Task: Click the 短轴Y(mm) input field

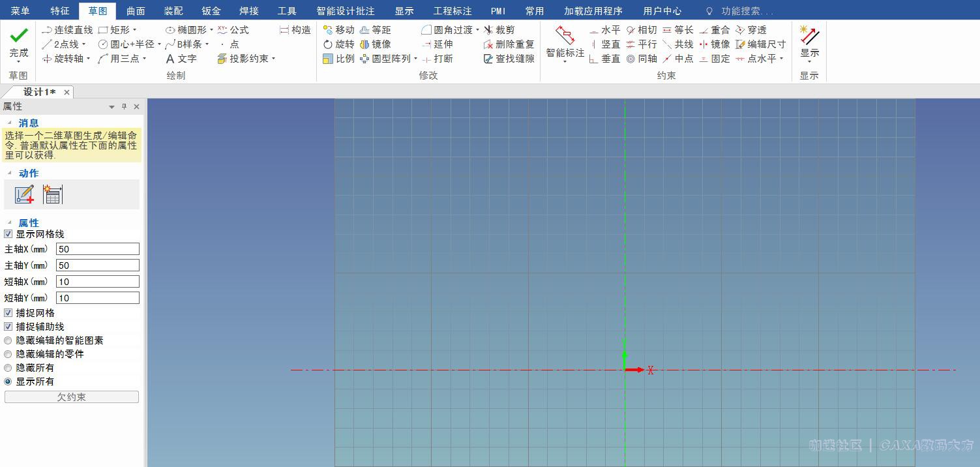Action: pos(98,298)
